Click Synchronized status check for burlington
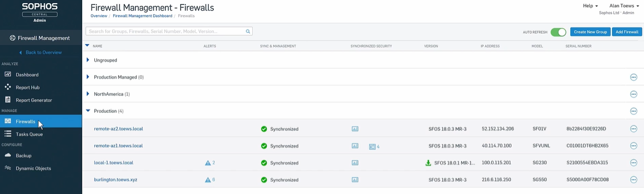The image size is (644, 194). [264, 180]
